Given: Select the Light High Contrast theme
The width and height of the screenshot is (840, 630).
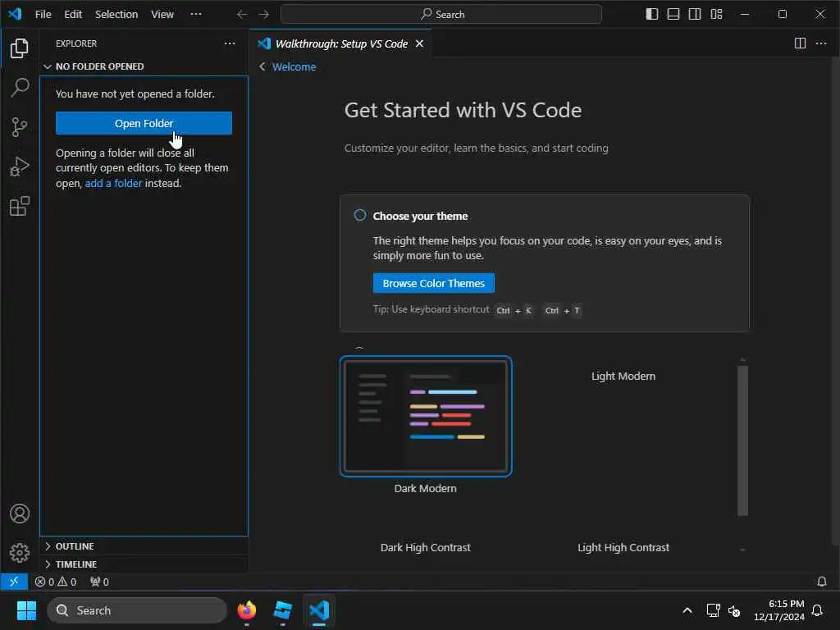Looking at the screenshot, I should 623,547.
